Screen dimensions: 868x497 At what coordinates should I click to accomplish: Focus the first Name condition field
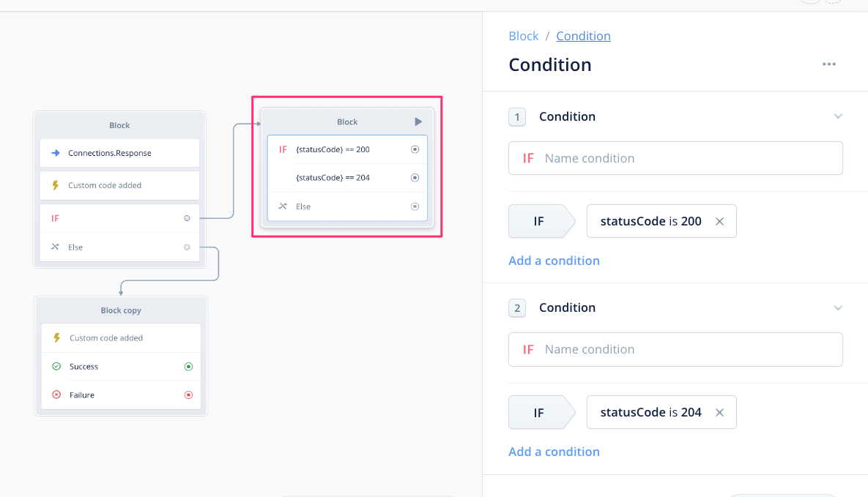[689, 158]
